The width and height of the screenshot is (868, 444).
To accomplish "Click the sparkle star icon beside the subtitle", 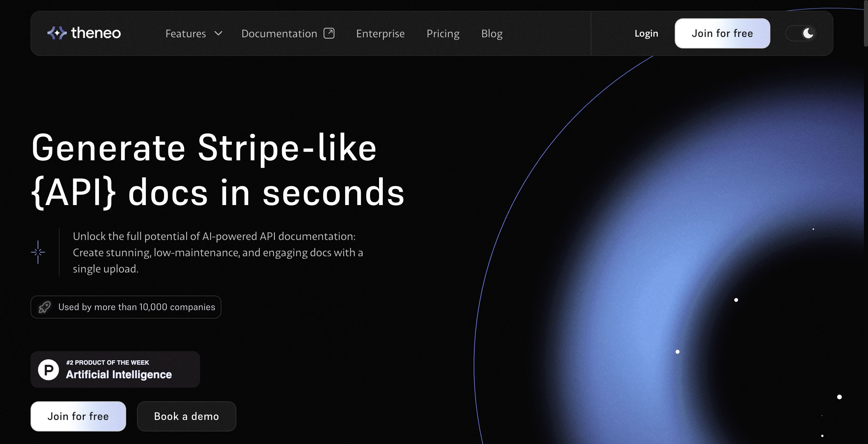I will pos(38,252).
